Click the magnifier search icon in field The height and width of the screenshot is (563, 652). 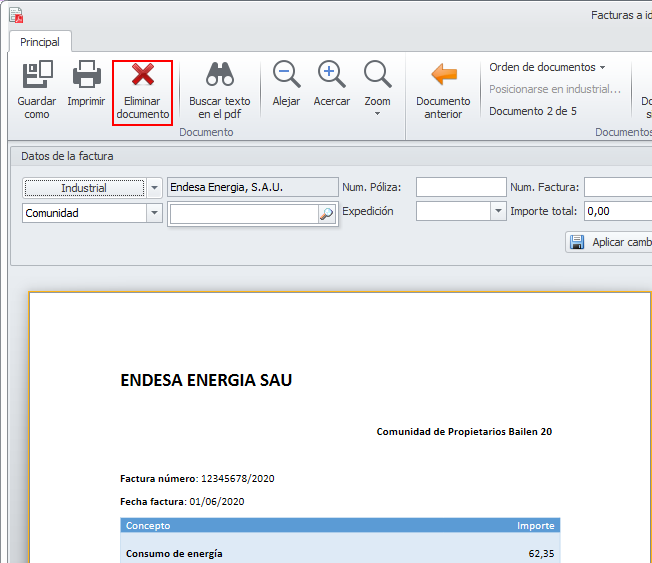[327, 214]
